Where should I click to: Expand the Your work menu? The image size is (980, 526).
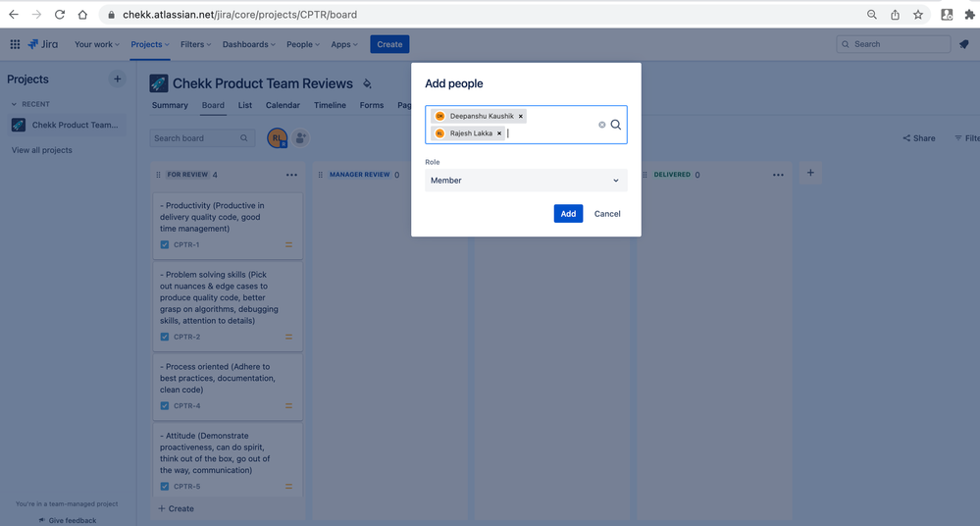click(97, 44)
